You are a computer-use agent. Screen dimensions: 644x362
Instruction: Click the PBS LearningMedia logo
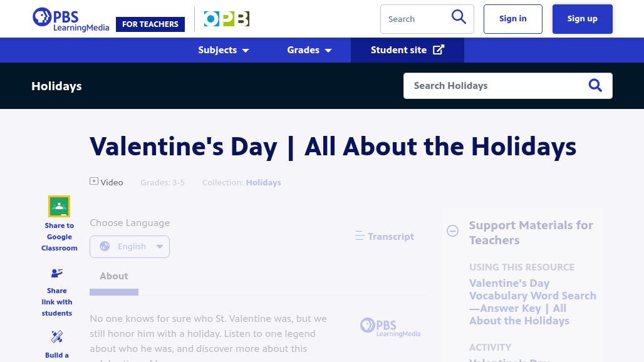71,19
